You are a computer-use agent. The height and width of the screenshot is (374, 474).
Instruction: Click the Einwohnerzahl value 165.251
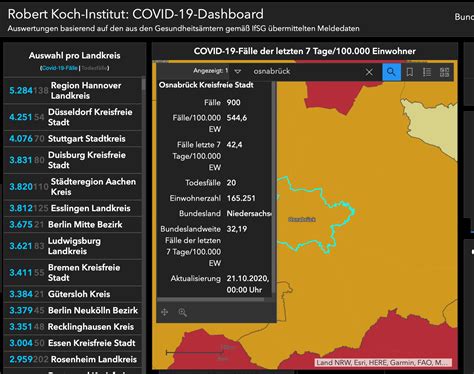[241, 198]
